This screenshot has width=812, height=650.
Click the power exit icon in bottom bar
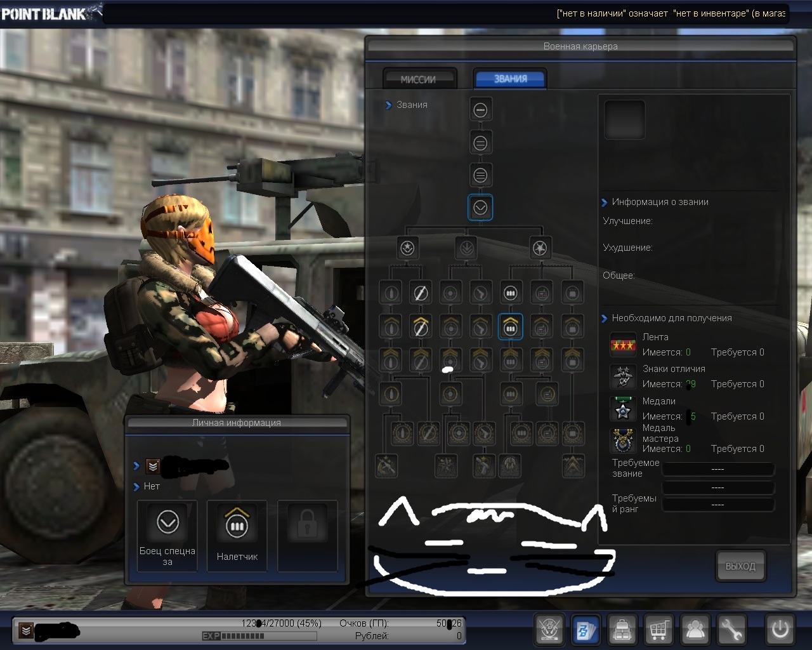coord(780,630)
